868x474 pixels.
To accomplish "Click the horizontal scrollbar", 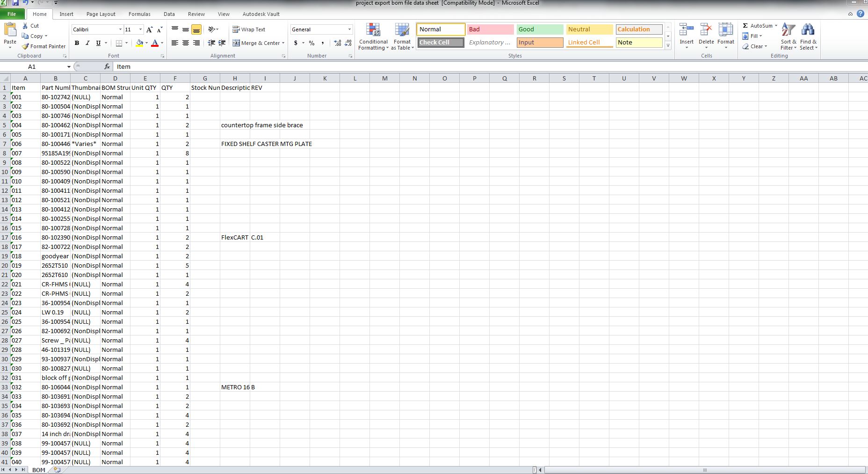I will point(704,470).
